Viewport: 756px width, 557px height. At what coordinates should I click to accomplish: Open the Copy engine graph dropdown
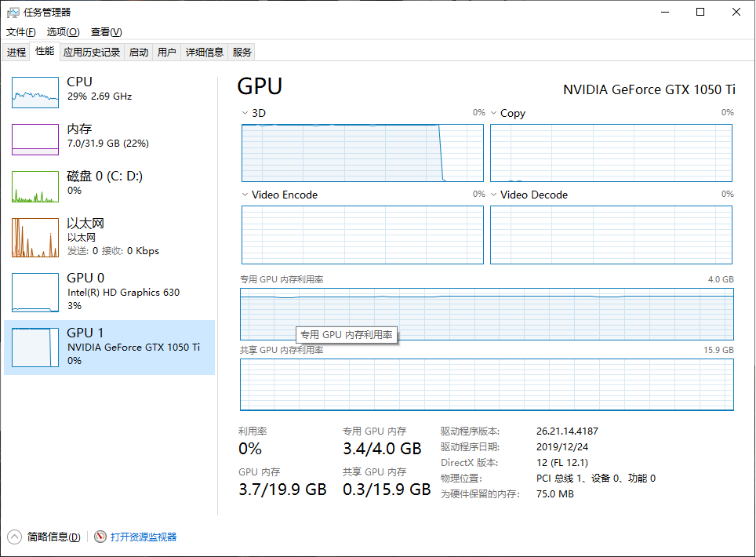pos(494,113)
